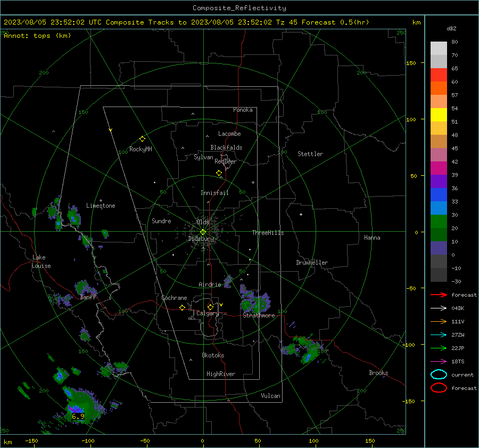479x448 pixels.
Task: Select the Airdrie town label
Action: (210, 284)
